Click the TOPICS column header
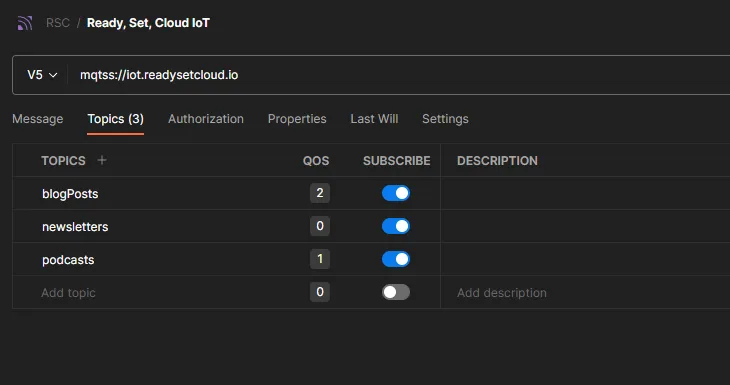 pyautogui.click(x=63, y=161)
